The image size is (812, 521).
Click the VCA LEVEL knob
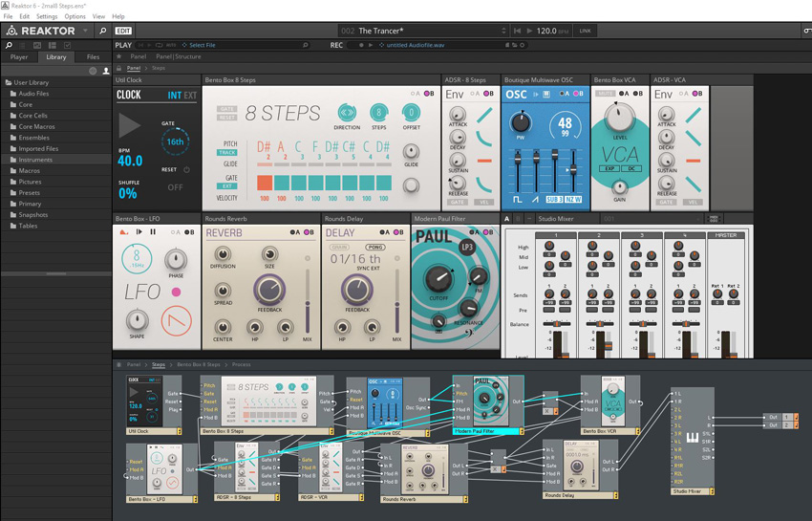click(619, 118)
